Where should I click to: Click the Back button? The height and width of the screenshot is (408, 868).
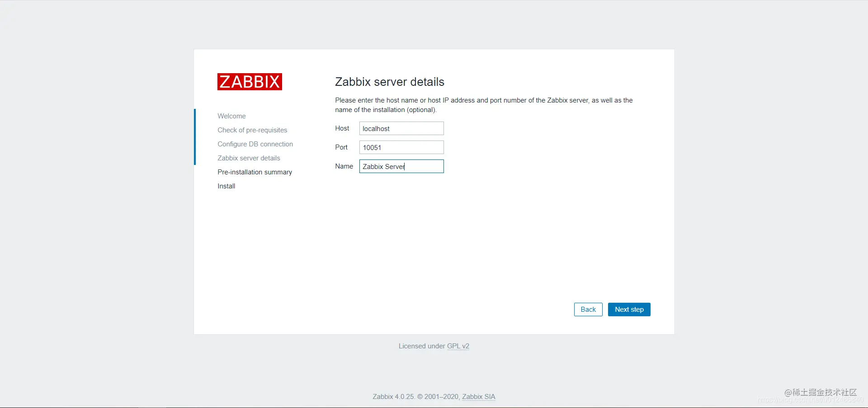pyautogui.click(x=588, y=310)
